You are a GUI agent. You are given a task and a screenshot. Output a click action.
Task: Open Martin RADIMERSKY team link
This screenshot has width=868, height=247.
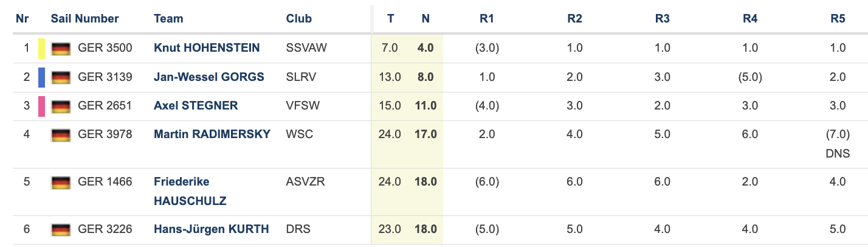[x=212, y=134]
